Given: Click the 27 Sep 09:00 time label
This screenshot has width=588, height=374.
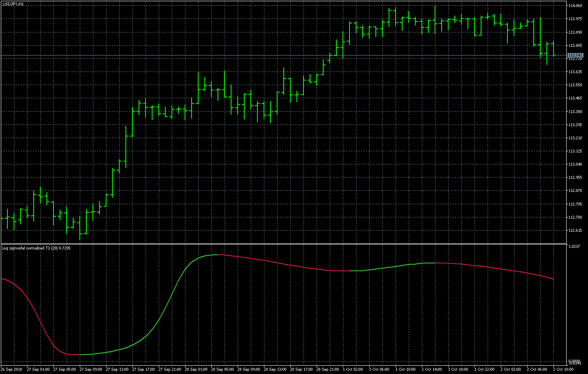Looking at the screenshot, I should 91,369.
